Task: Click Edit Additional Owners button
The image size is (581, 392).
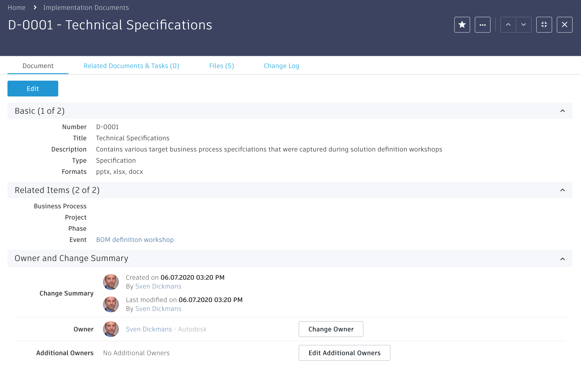Action: pyautogui.click(x=344, y=353)
